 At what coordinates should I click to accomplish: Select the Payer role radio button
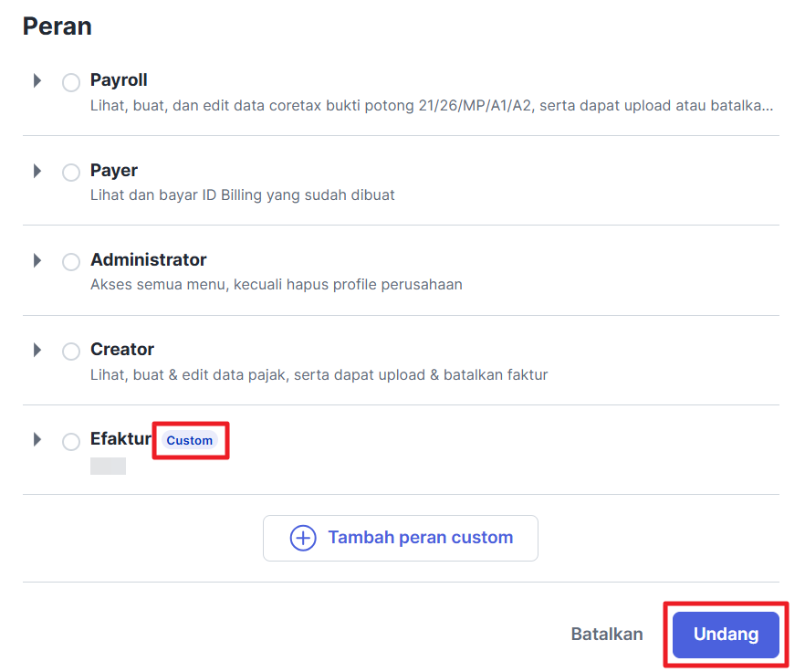point(71,173)
